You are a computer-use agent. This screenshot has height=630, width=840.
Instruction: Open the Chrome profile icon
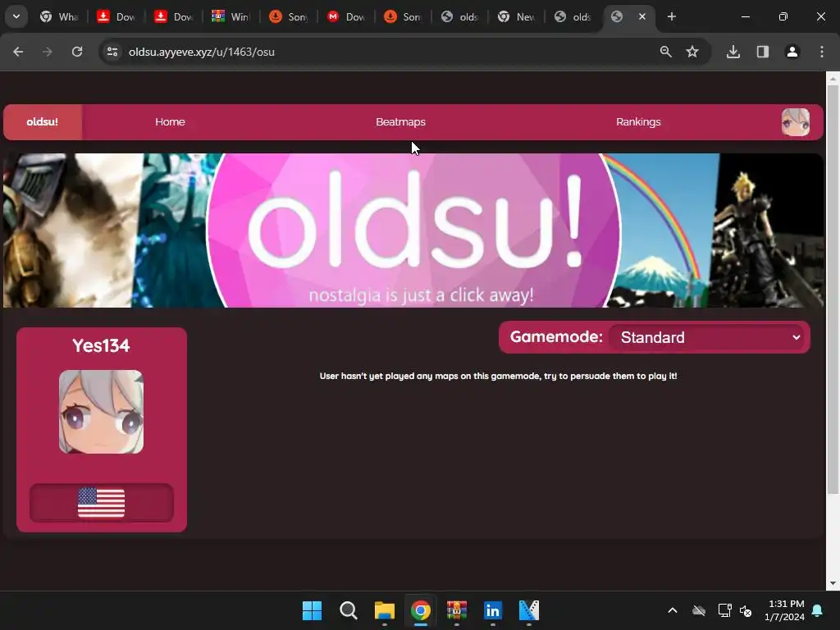(x=792, y=52)
